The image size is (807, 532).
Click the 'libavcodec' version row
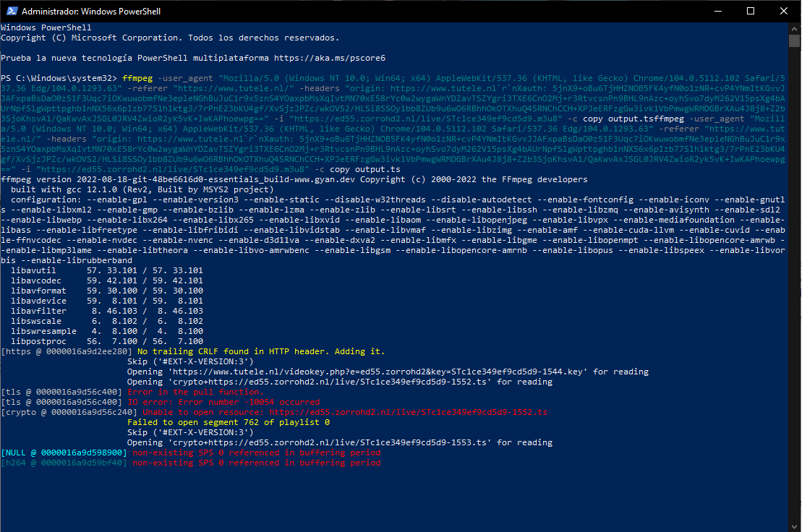click(x=107, y=280)
